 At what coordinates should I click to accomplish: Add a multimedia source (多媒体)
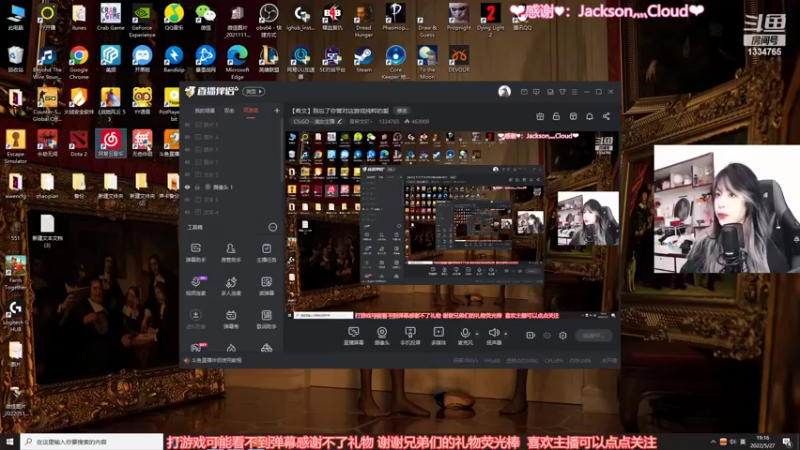[438, 336]
